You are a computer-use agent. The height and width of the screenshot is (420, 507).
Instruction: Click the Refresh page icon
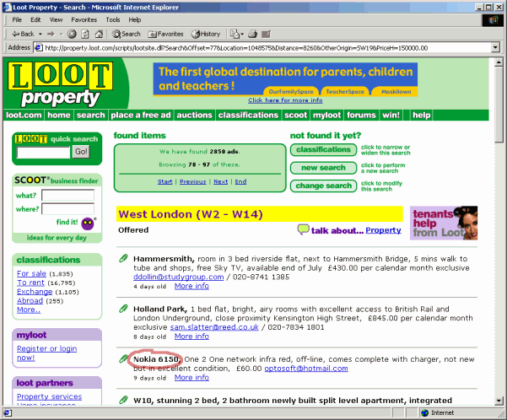click(x=85, y=34)
